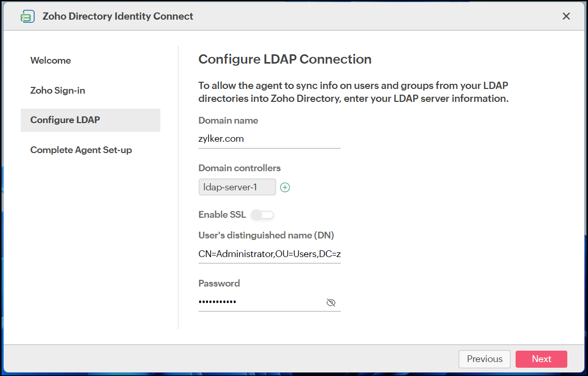The width and height of the screenshot is (588, 376).
Task: Open the Zoho Sign-in step
Action: (57, 91)
